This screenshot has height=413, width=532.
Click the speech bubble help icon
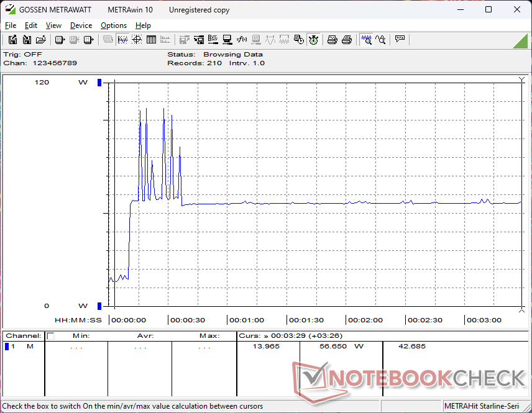[400, 40]
